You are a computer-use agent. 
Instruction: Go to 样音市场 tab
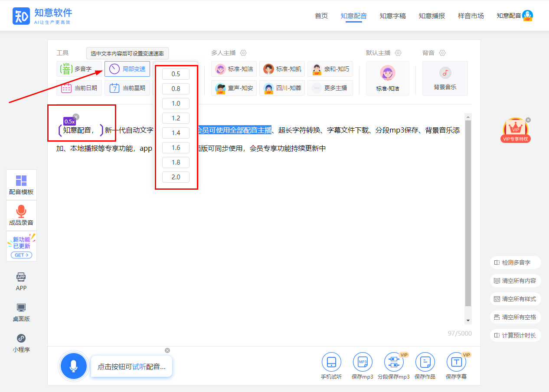pos(471,16)
